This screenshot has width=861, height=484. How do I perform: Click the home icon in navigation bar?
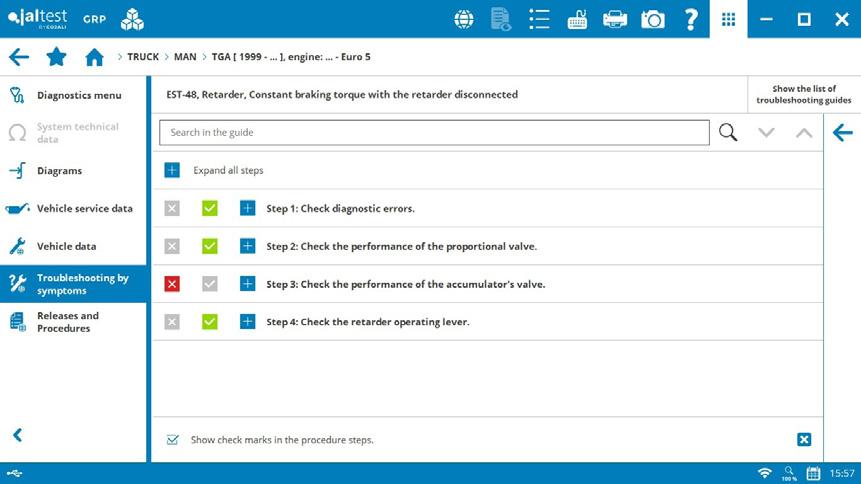tap(94, 57)
